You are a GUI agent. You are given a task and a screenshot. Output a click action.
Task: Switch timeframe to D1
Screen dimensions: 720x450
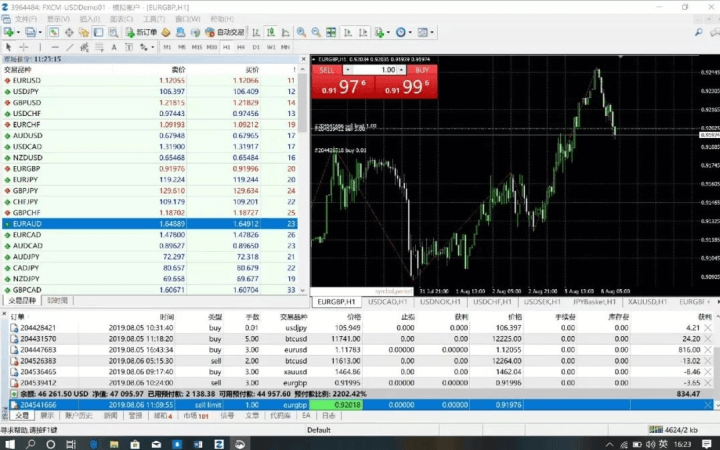(256, 47)
